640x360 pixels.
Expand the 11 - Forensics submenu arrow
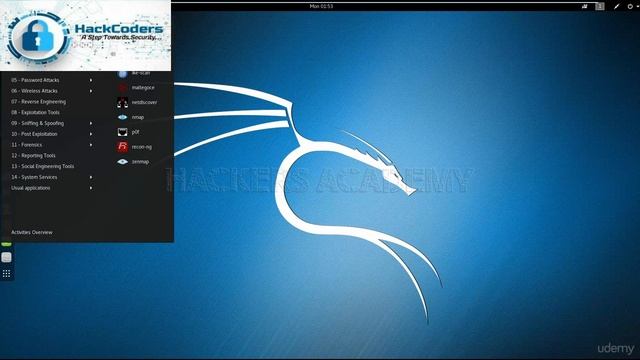[x=91, y=145]
